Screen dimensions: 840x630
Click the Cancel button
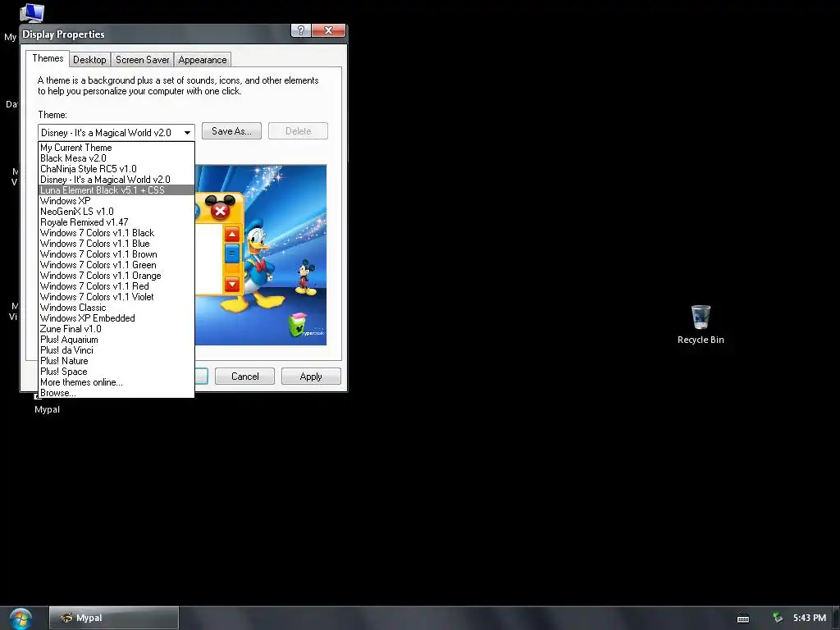point(244,376)
